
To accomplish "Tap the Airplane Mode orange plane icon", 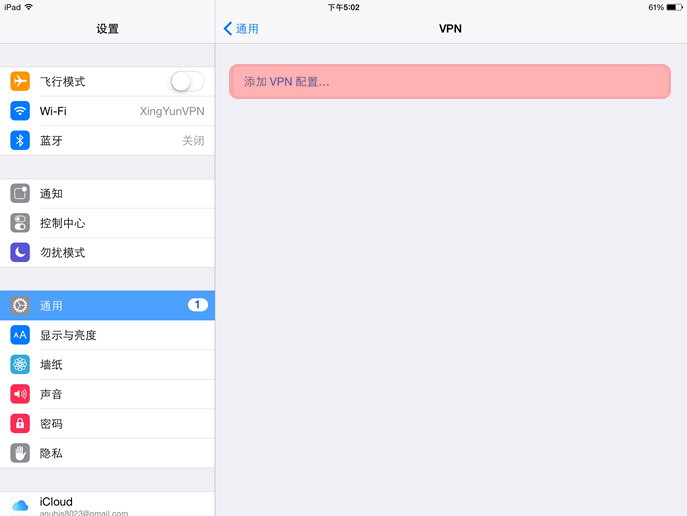I will click(x=20, y=81).
